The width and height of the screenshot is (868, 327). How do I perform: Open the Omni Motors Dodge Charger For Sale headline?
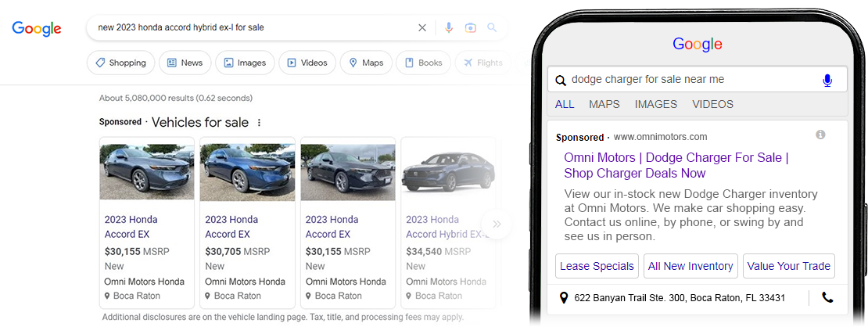point(676,165)
